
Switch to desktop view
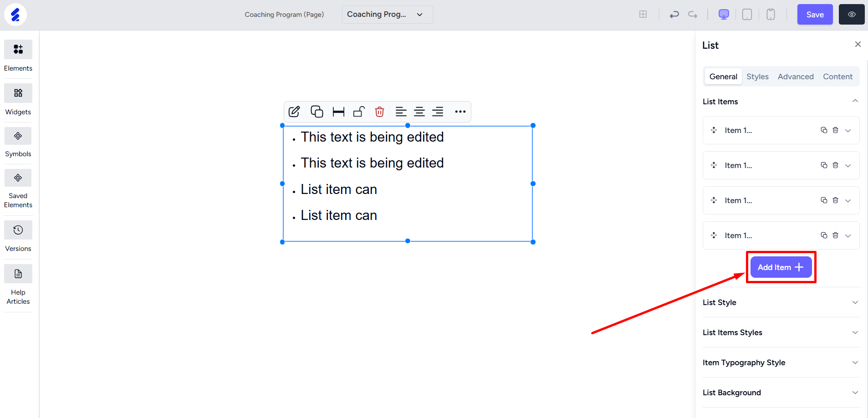724,15
